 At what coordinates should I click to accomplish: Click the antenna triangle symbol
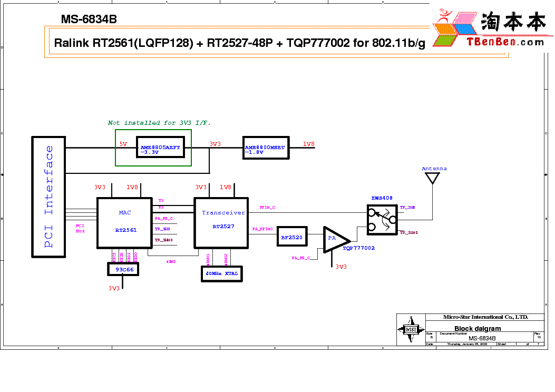coord(432,178)
